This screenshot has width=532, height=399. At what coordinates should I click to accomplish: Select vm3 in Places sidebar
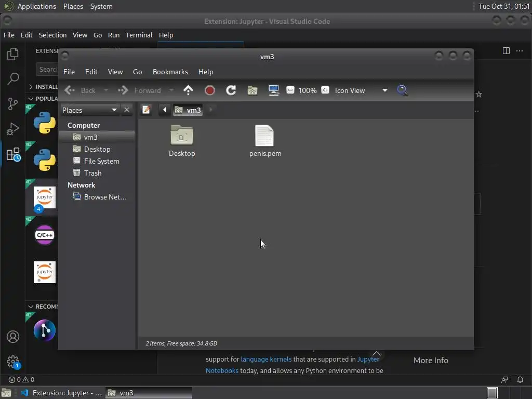[97, 137]
